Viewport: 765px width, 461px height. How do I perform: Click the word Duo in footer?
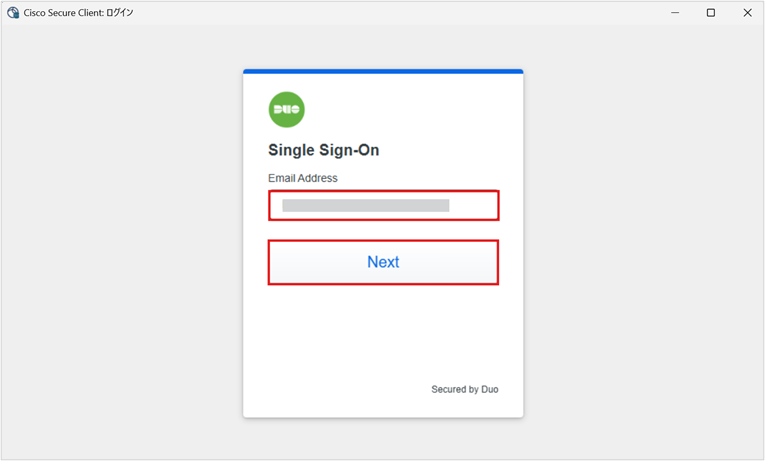tap(490, 389)
